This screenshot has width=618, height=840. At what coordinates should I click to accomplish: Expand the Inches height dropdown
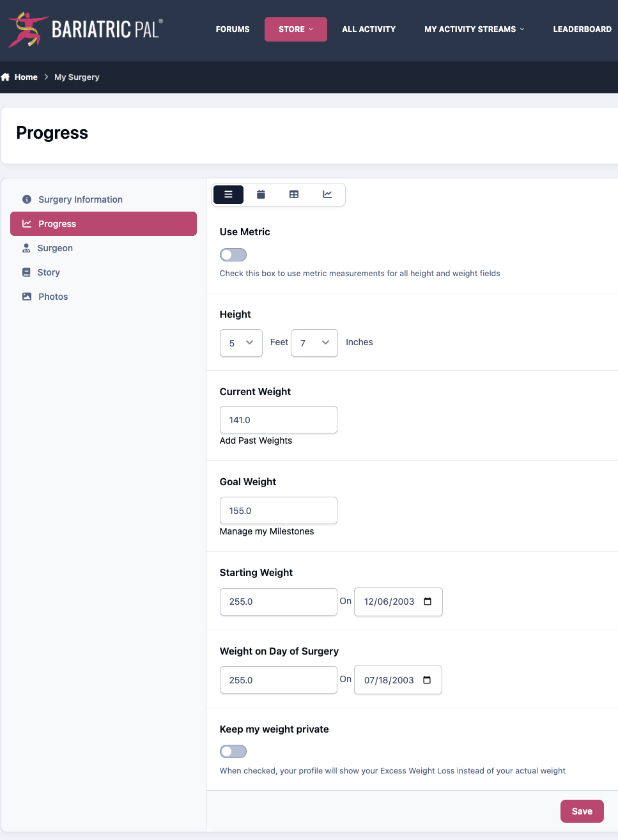314,343
